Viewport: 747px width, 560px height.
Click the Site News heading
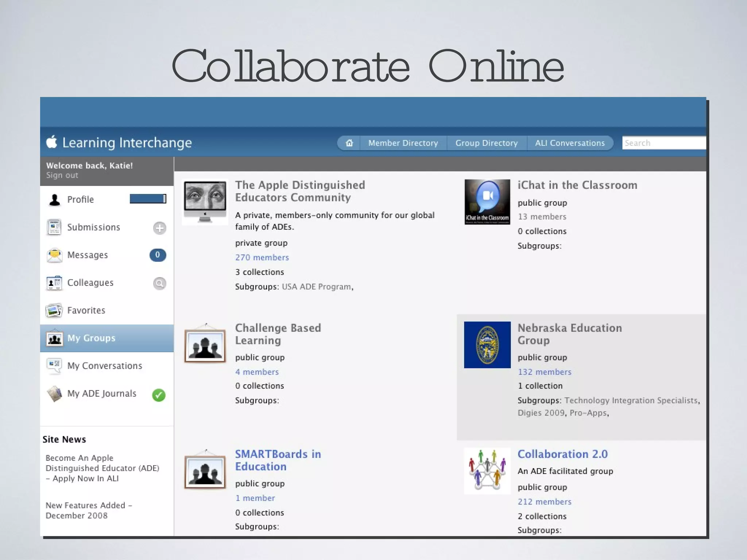coord(64,439)
